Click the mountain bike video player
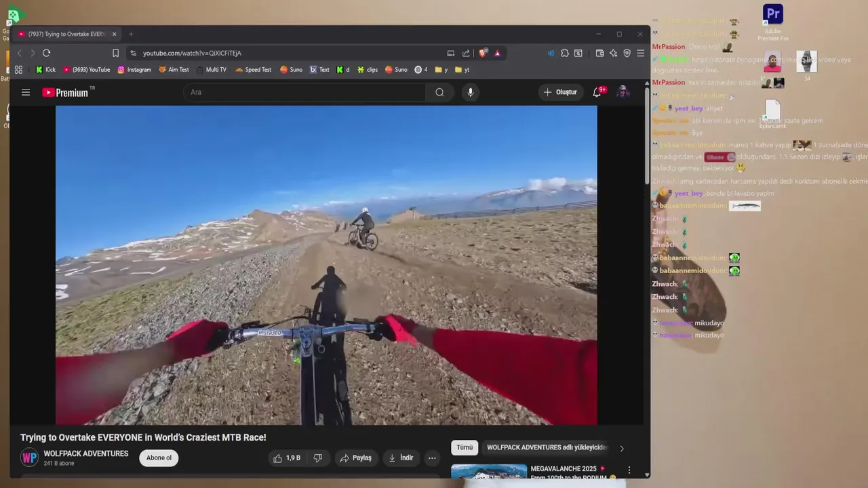The image size is (868, 488). tap(326, 265)
